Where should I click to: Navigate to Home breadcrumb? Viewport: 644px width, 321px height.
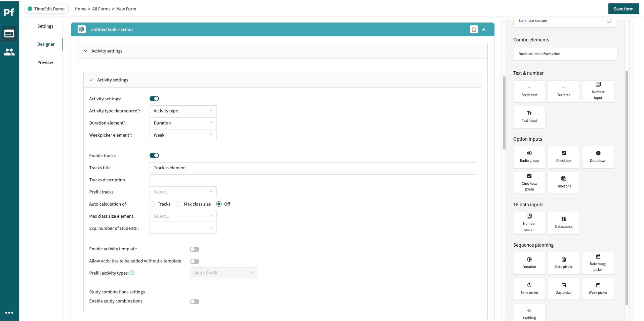[x=80, y=9]
